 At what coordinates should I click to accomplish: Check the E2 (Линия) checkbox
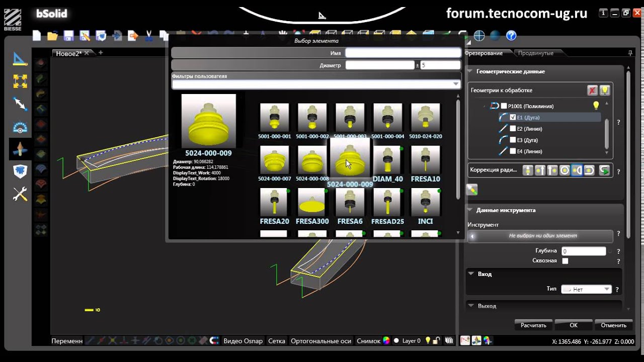pos(513,129)
